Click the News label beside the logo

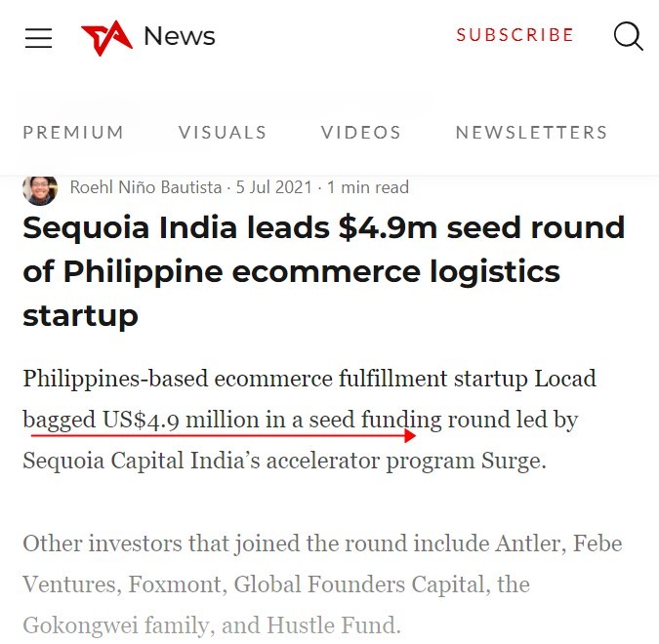point(180,37)
